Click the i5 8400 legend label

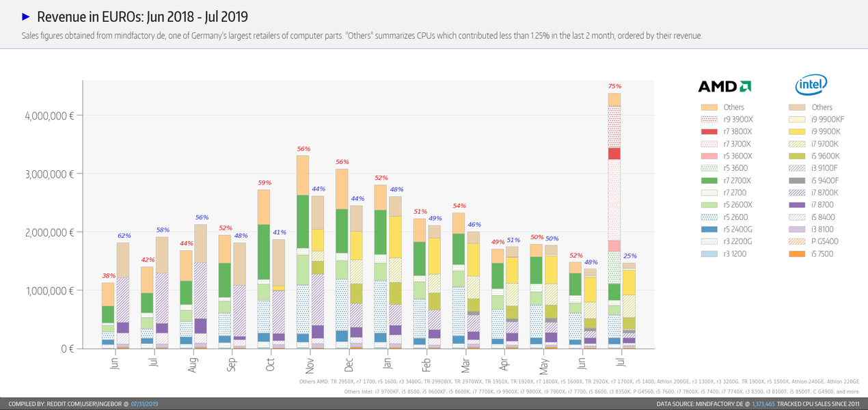[824, 217]
